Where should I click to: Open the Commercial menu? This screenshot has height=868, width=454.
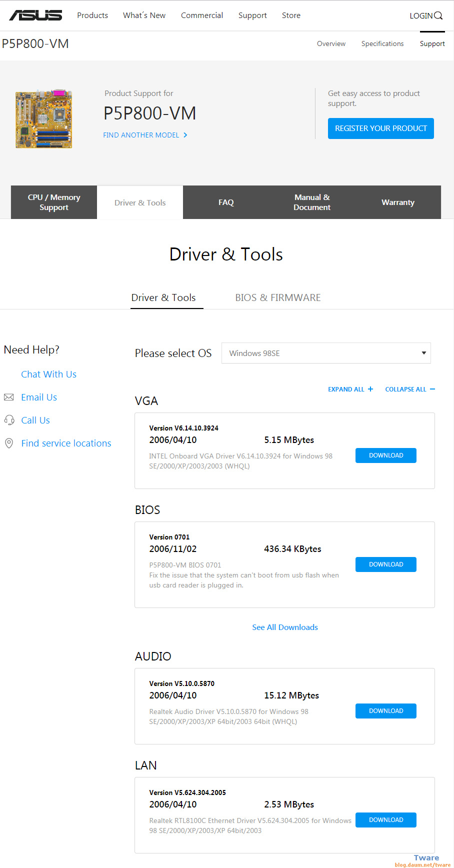(x=202, y=15)
